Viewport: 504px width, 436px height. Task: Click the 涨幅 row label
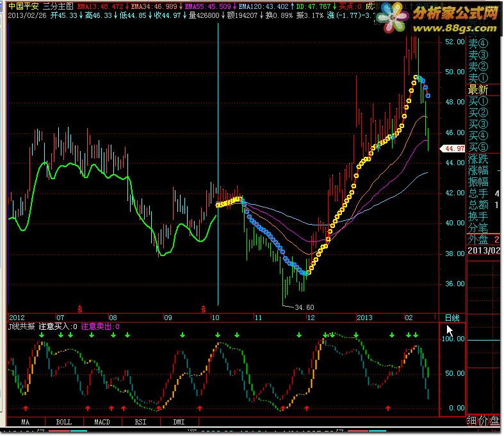coord(478,170)
